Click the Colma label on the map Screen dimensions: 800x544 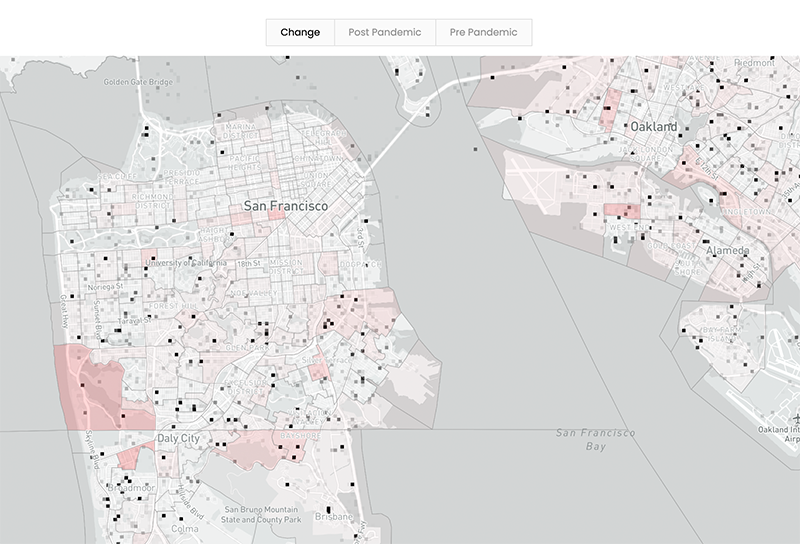click(186, 530)
